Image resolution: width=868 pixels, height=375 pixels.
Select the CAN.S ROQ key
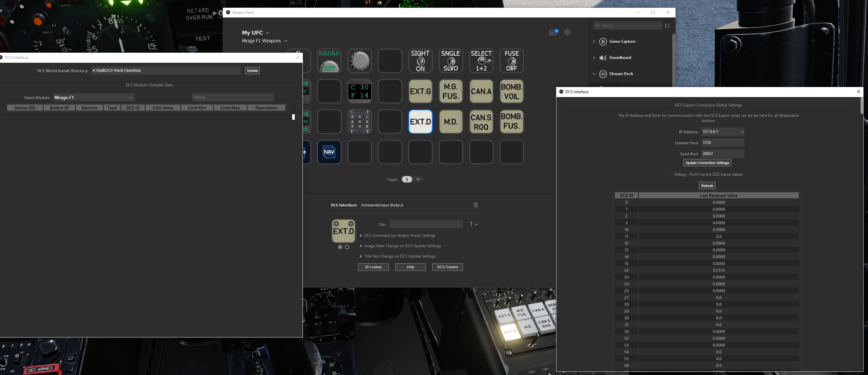(x=481, y=122)
